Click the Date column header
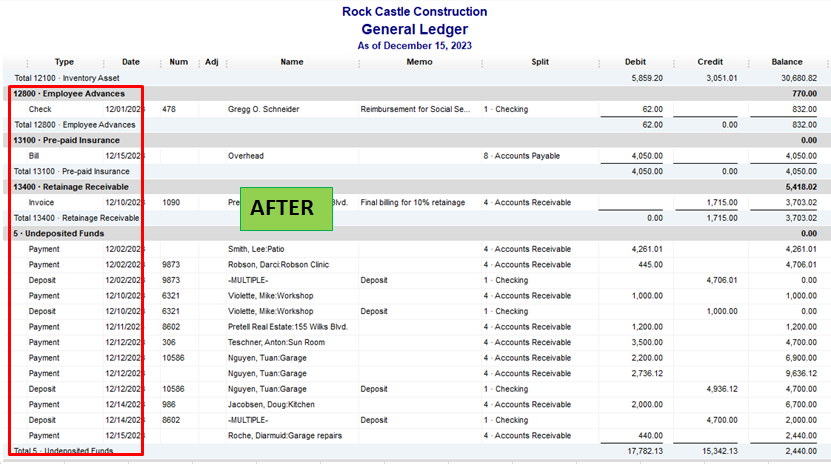This screenshot has width=831, height=464. (x=131, y=62)
